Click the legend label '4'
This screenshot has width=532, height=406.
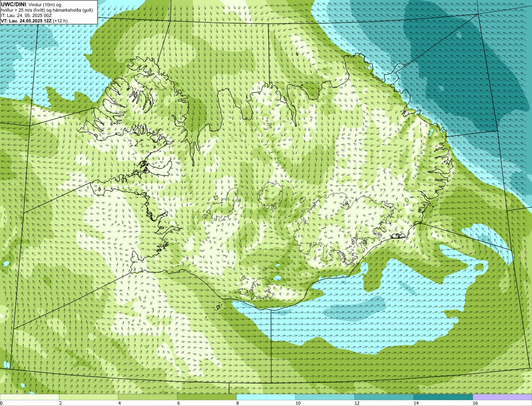119,403
